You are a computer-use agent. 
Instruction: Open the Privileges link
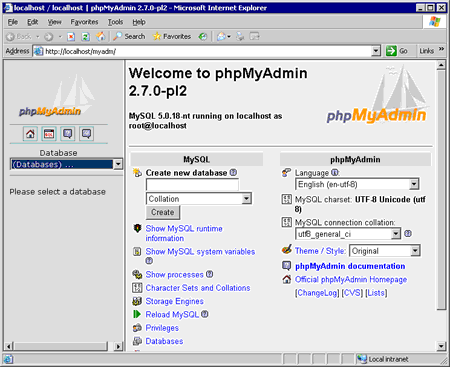click(162, 328)
